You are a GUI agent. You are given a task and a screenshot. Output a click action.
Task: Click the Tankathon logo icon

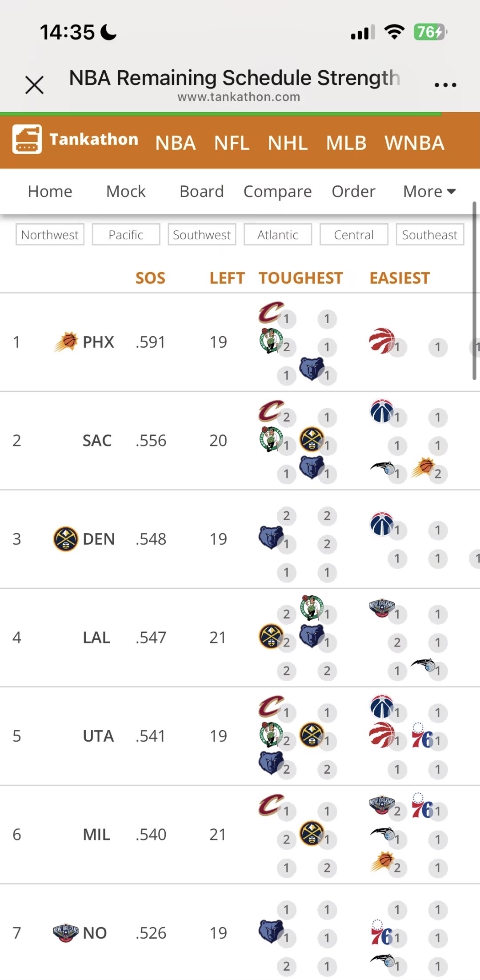coord(27,140)
